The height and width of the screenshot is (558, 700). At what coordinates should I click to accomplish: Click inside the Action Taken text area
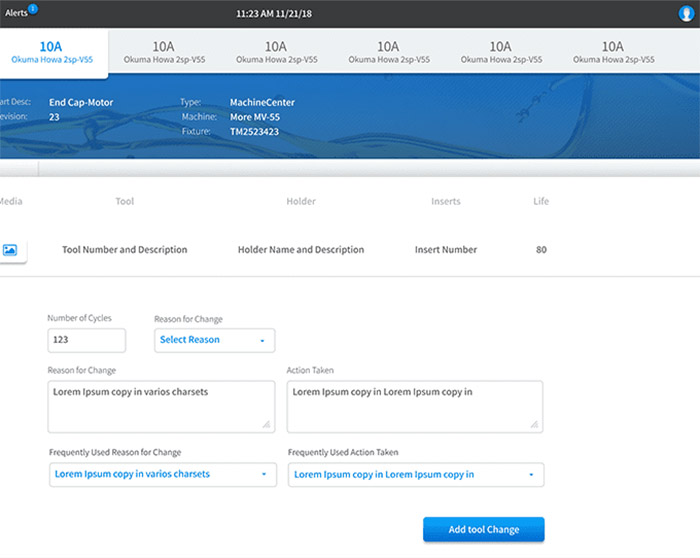point(414,406)
